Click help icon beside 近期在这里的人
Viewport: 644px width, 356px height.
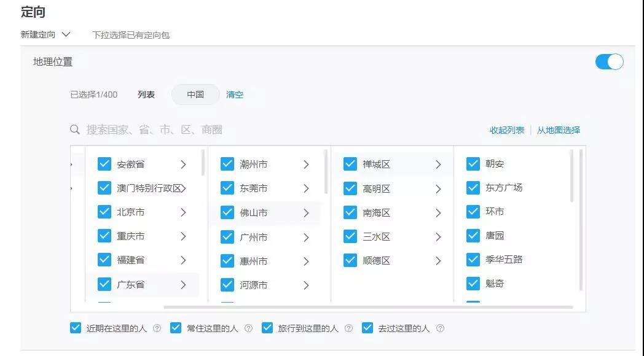(157, 328)
